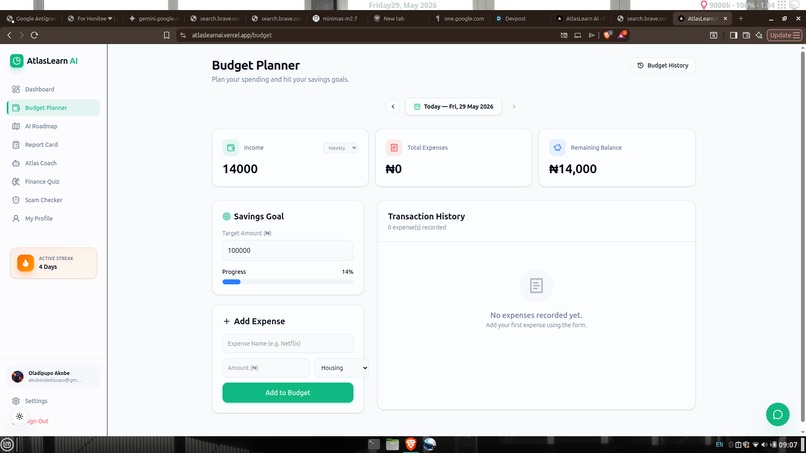This screenshot has height=453, width=806.
Task: Switch to one.google.com tab
Action: point(461,19)
